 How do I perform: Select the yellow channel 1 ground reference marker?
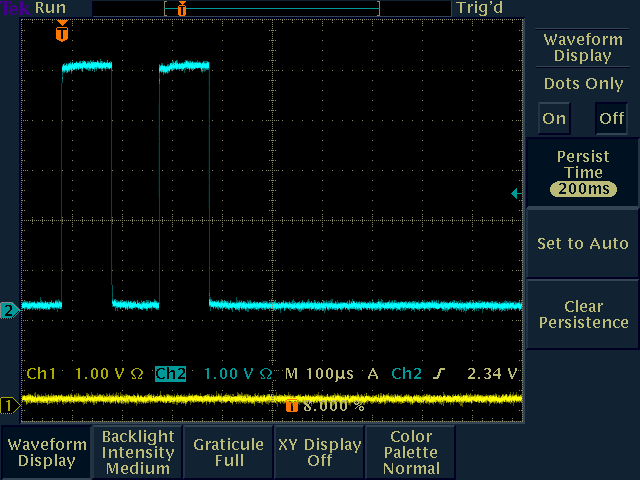(9, 405)
